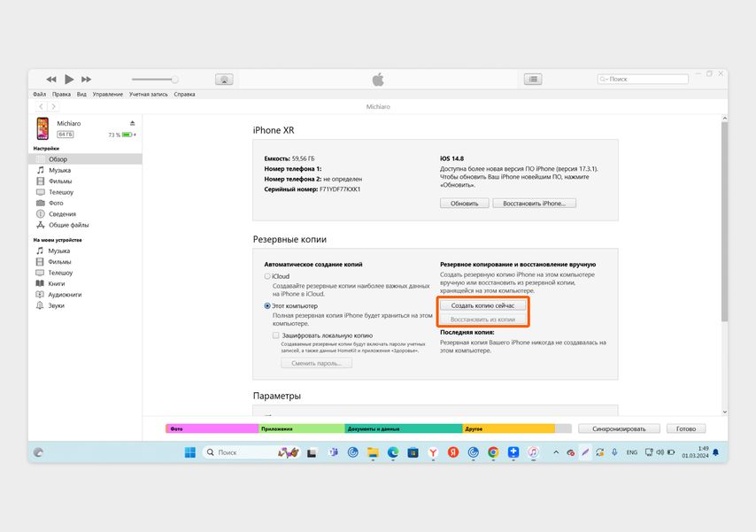The height and width of the screenshot is (532, 756).
Task: Click the taskbar Поиск search box
Action: click(x=251, y=452)
